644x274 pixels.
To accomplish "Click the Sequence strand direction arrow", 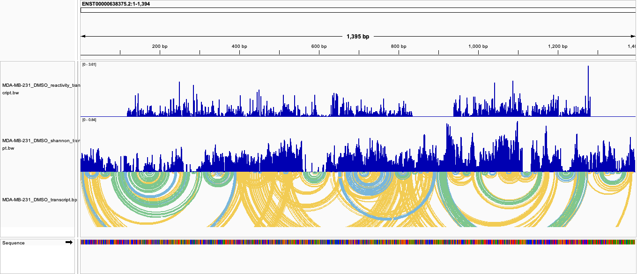I will coord(69,243).
